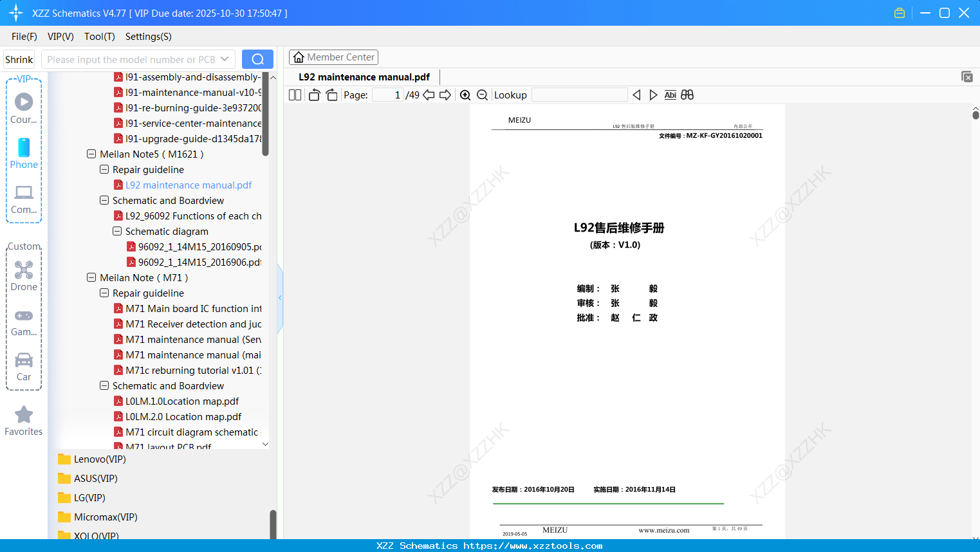The width and height of the screenshot is (980, 552).
Task: Open the File(F) menu
Action: (x=24, y=37)
